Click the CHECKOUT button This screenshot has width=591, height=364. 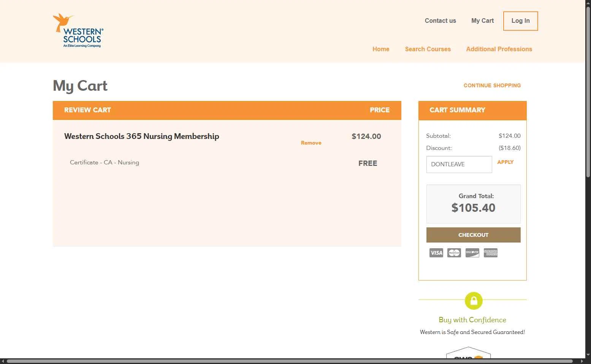tap(473, 235)
